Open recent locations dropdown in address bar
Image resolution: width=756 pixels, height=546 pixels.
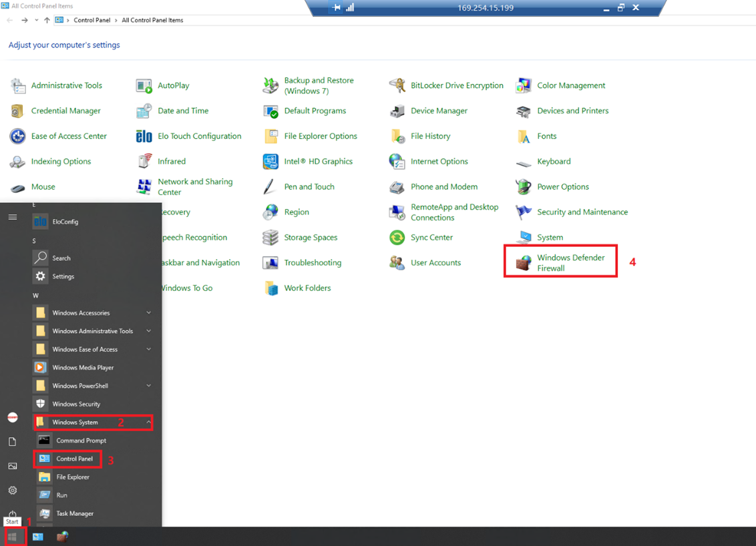tap(37, 20)
